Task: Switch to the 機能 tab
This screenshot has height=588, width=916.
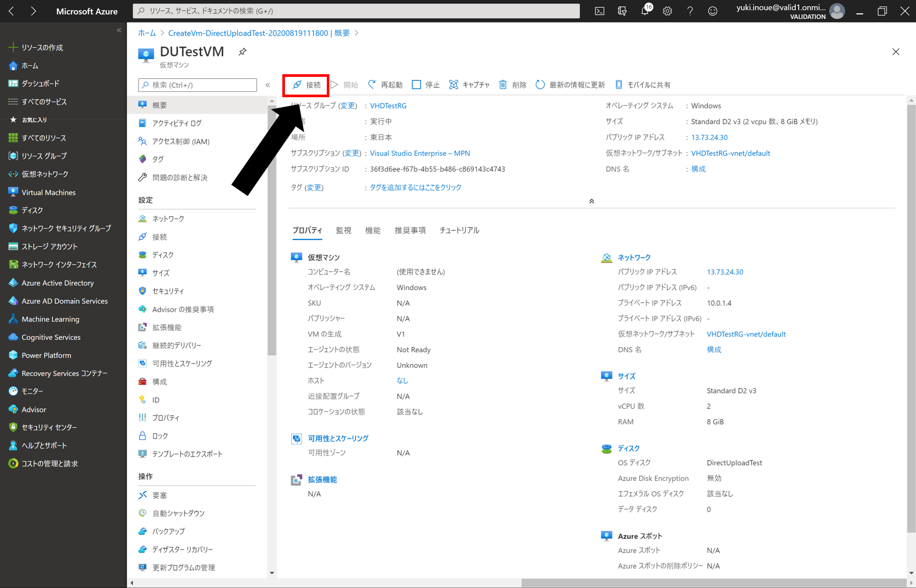Action: [373, 230]
